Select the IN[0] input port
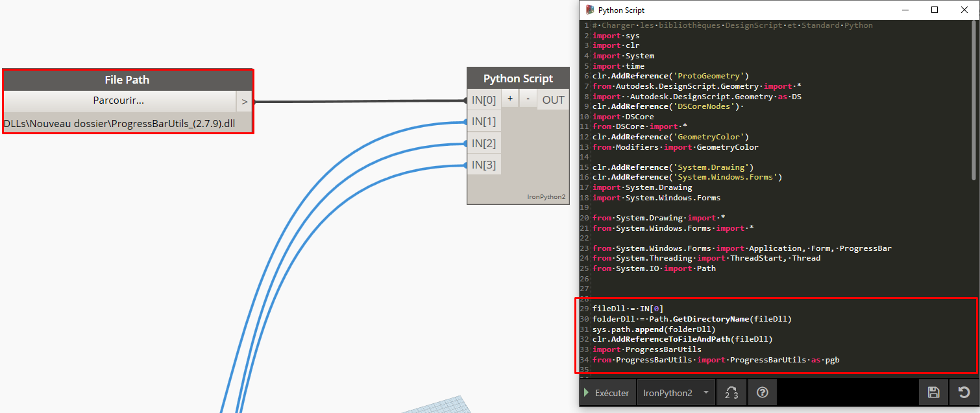980x413 pixels. (x=484, y=99)
